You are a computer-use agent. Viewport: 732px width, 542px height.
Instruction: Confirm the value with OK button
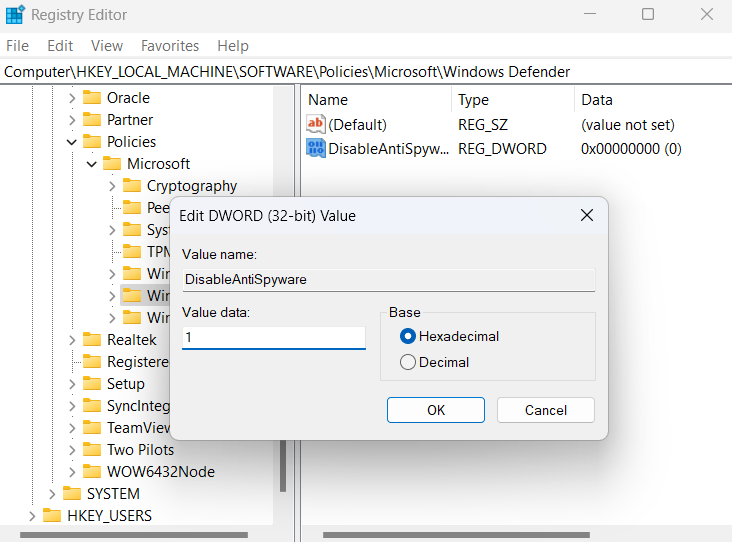coord(436,410)
